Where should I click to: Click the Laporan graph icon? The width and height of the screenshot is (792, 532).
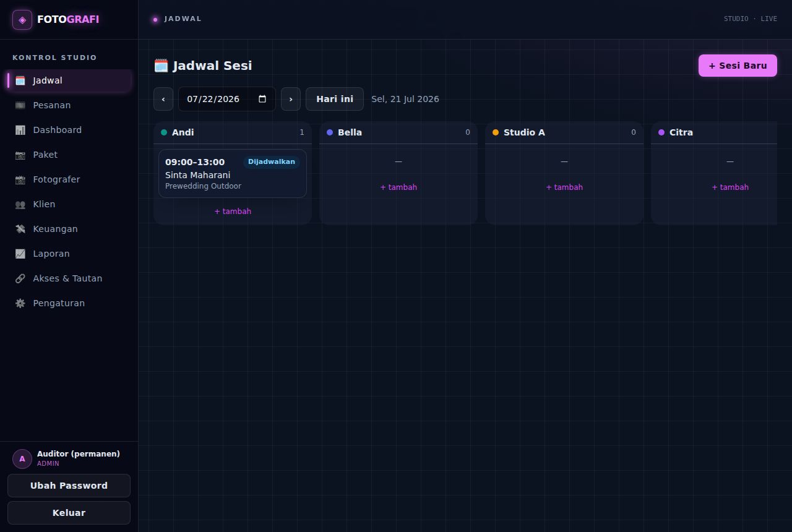pos(20,254)
